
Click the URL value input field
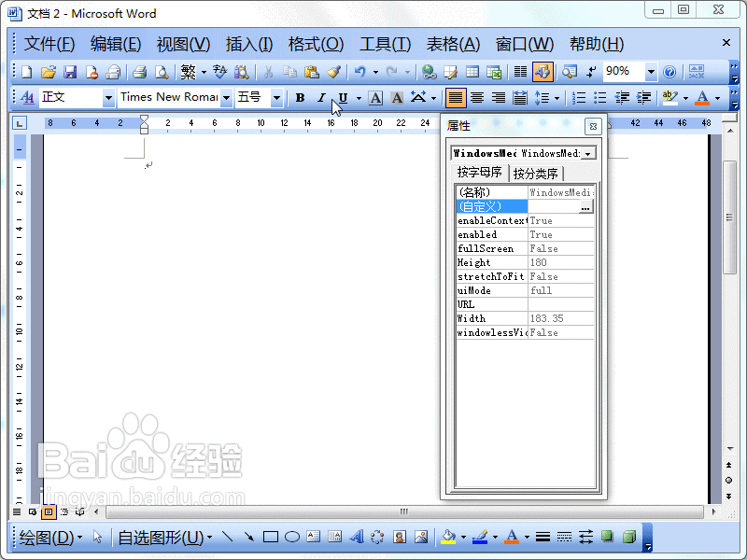[561, 304]
